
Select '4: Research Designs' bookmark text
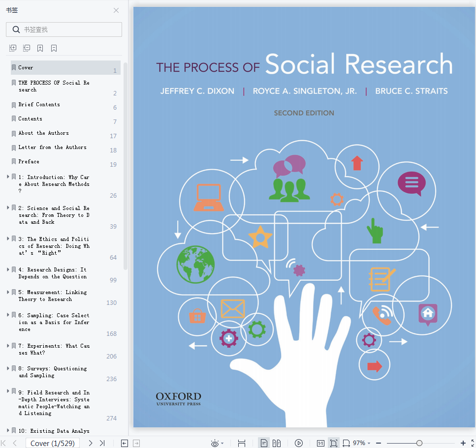(x=53, y=273)
